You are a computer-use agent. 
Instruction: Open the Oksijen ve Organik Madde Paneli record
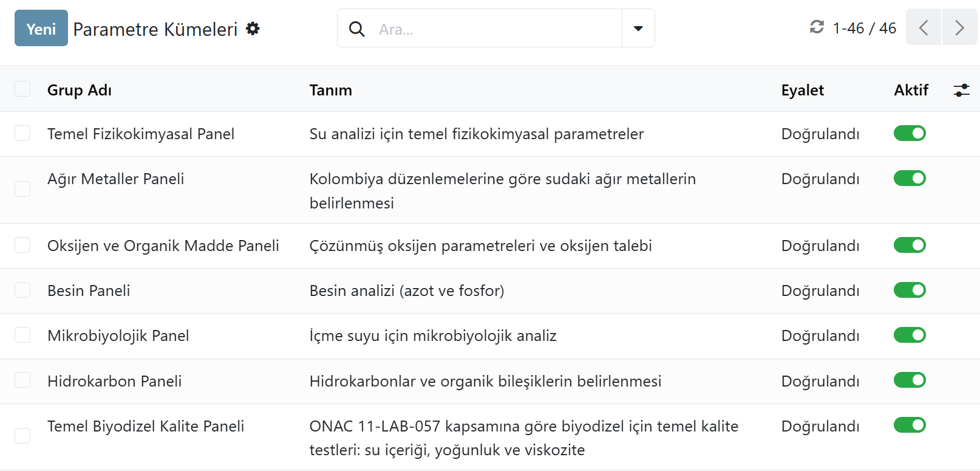point(163,246)
